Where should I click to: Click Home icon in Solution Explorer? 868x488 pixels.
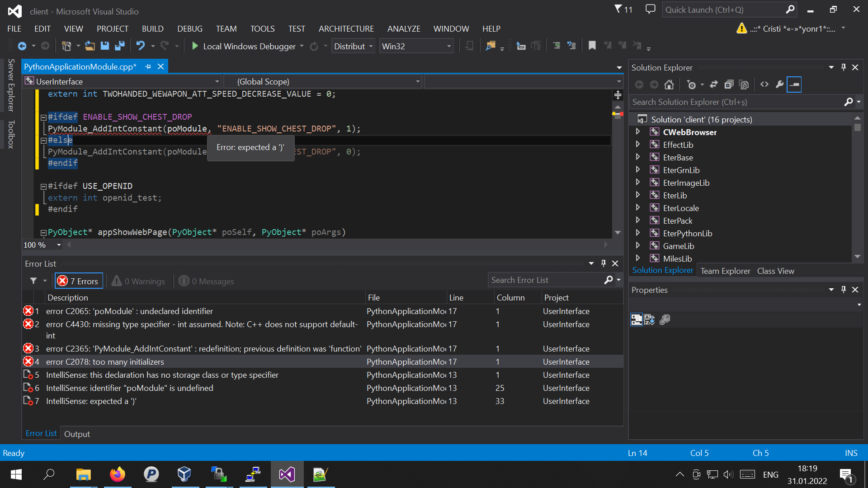pos(669,84)
